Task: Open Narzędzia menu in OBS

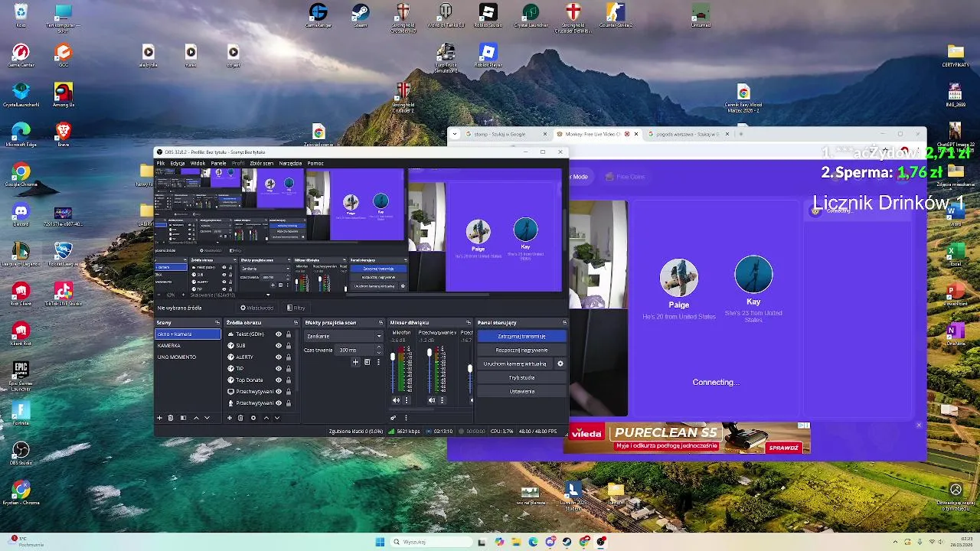Action: [x=290, y=163]
